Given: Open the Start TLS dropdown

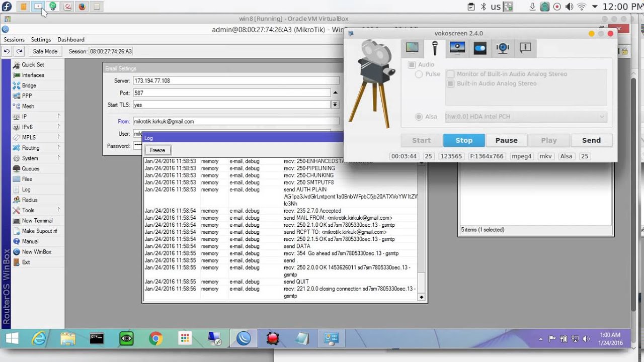Looking at the screenshot, I should click(x=335, y=105).
